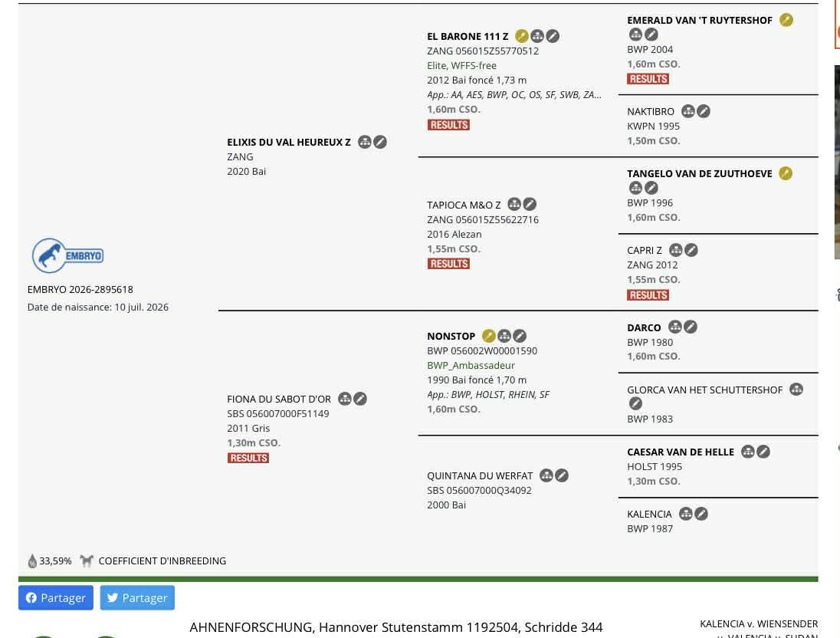
Task: Click the edit pencil icon next to DARCO
Action: 691,327
